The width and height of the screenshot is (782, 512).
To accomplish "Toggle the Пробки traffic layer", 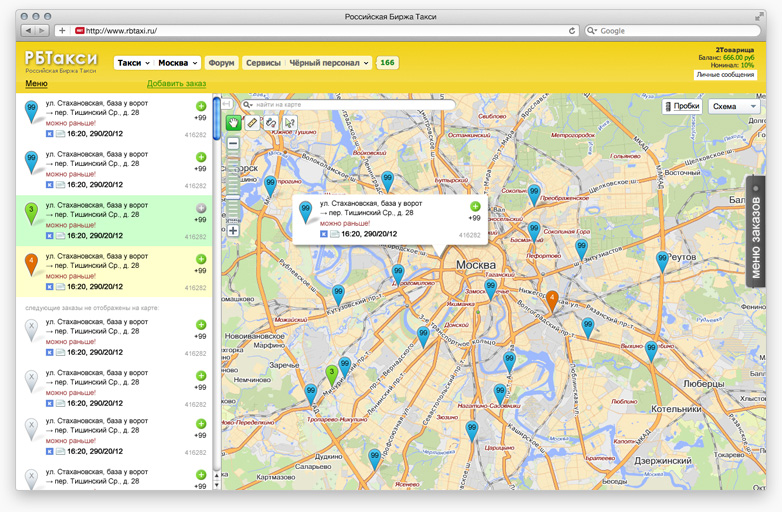I will coord(682,106).
